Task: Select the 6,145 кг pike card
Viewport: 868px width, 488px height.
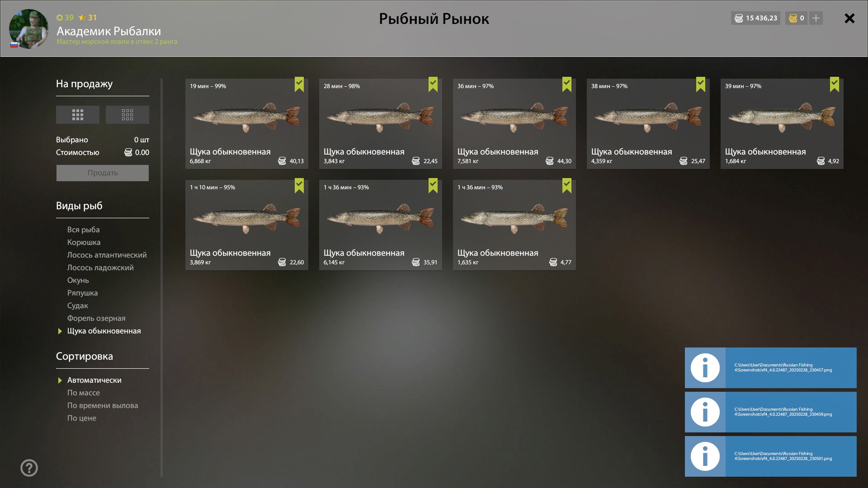Action: [381, 225]
